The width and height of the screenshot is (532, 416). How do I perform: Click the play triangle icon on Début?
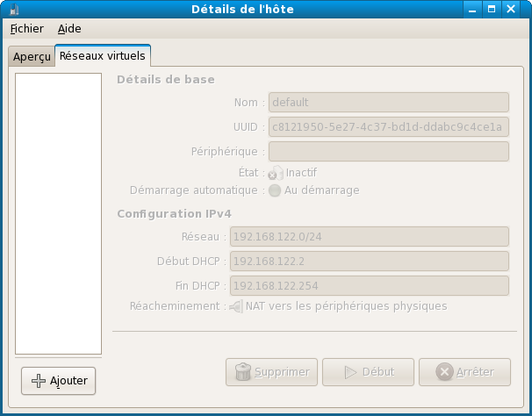coord(350,372)
